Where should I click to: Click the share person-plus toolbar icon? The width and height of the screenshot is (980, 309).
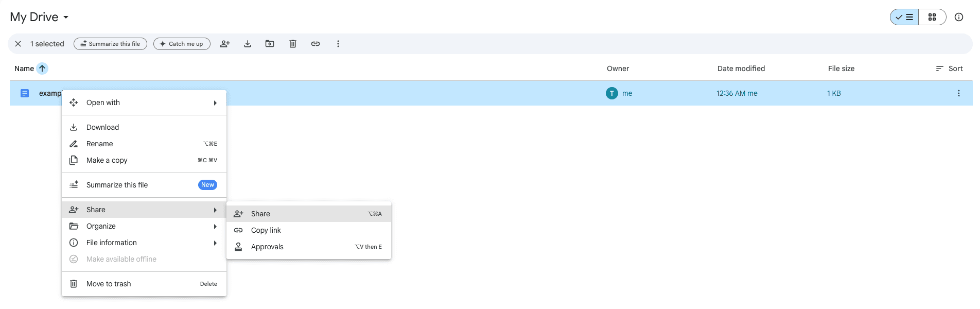[225, 44]
